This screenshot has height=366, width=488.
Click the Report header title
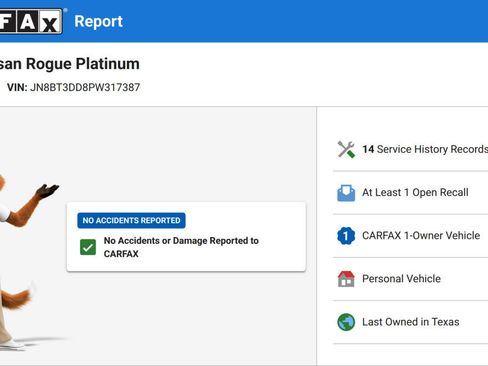98,21
